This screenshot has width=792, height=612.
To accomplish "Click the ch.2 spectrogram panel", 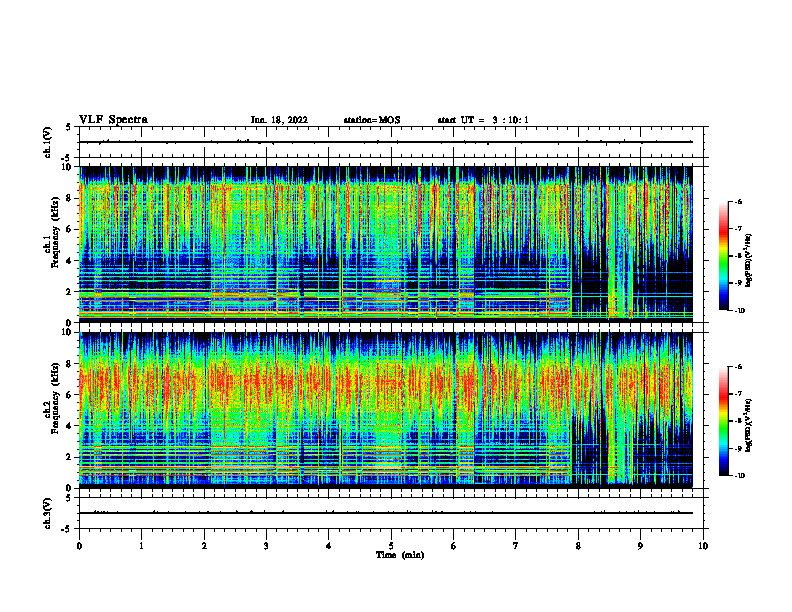I will coord(391,410).
